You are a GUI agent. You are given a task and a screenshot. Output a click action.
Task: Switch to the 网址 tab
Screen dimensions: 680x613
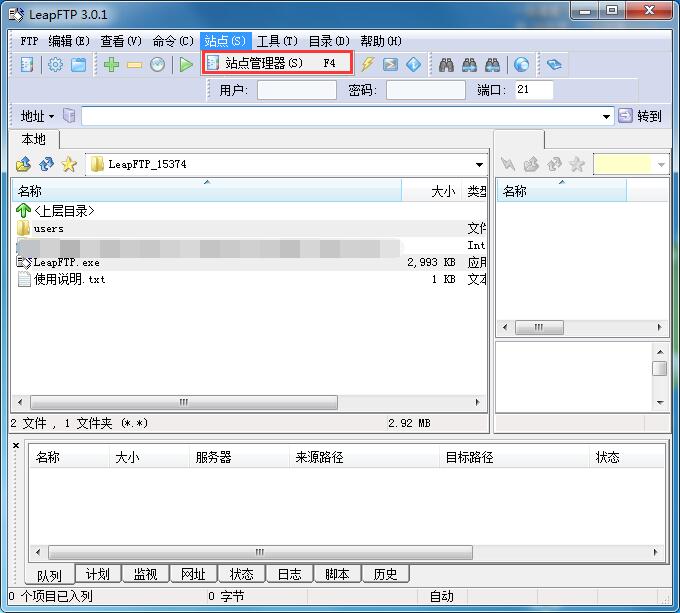[x=193, y=574]
